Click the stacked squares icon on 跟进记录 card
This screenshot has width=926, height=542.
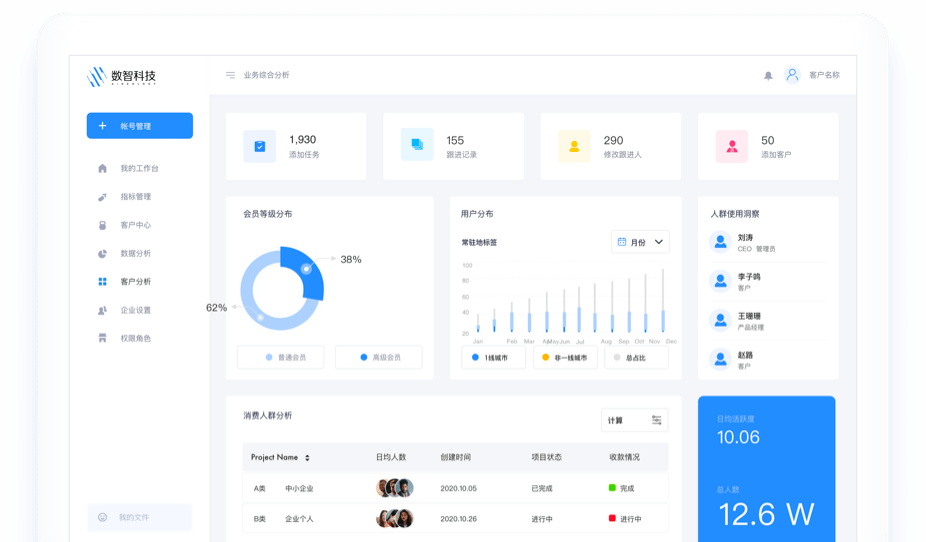(417, 145)
